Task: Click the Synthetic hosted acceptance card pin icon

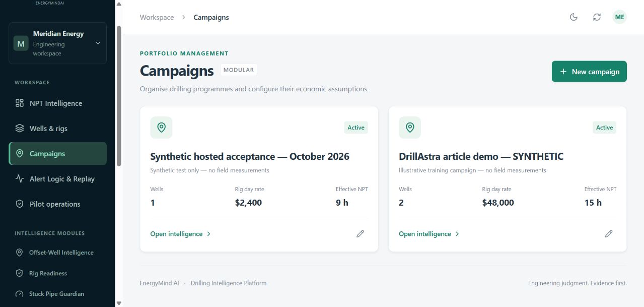Action: pyautogui.click(x=161, y=128)
